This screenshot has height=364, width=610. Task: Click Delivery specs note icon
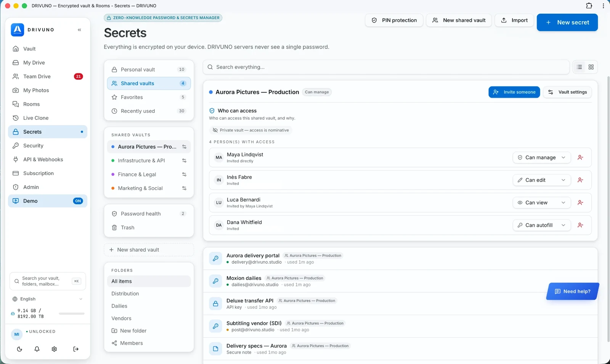tap(215, 349)
